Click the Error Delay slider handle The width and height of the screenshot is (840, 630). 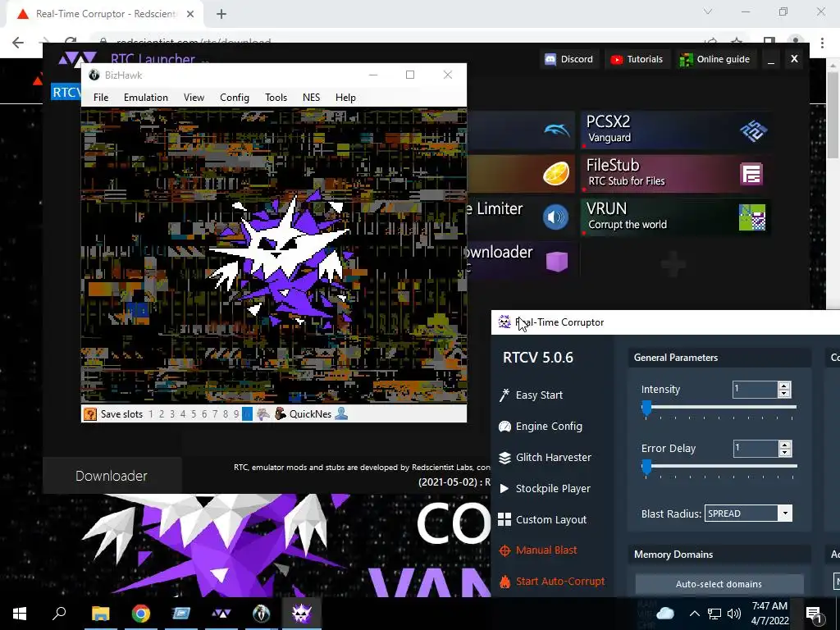pos(646,467)
